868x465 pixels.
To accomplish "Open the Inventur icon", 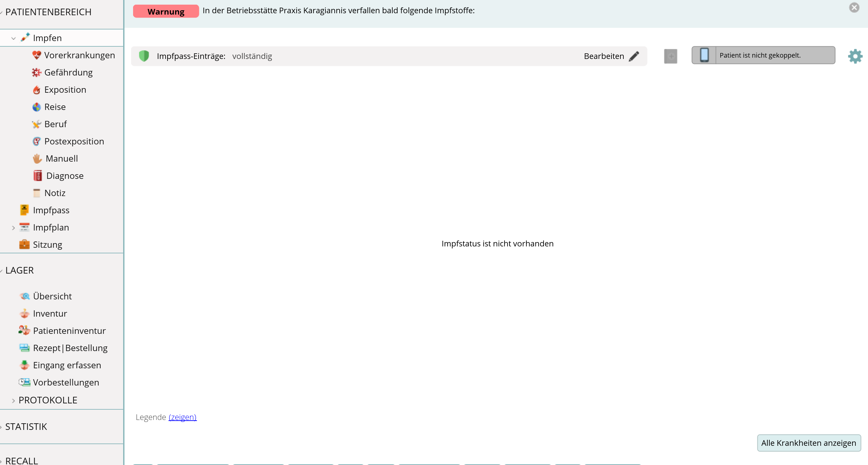I will [x=24, y=314].
